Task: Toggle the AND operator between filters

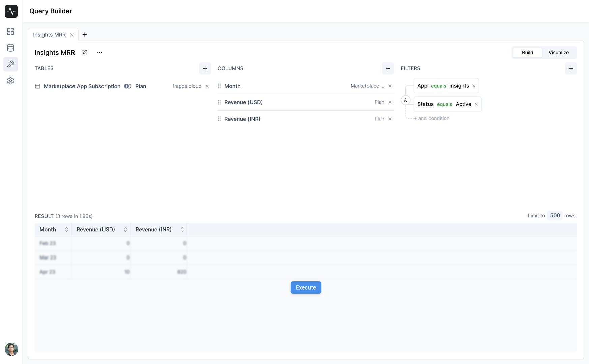Action: [405, 100]
